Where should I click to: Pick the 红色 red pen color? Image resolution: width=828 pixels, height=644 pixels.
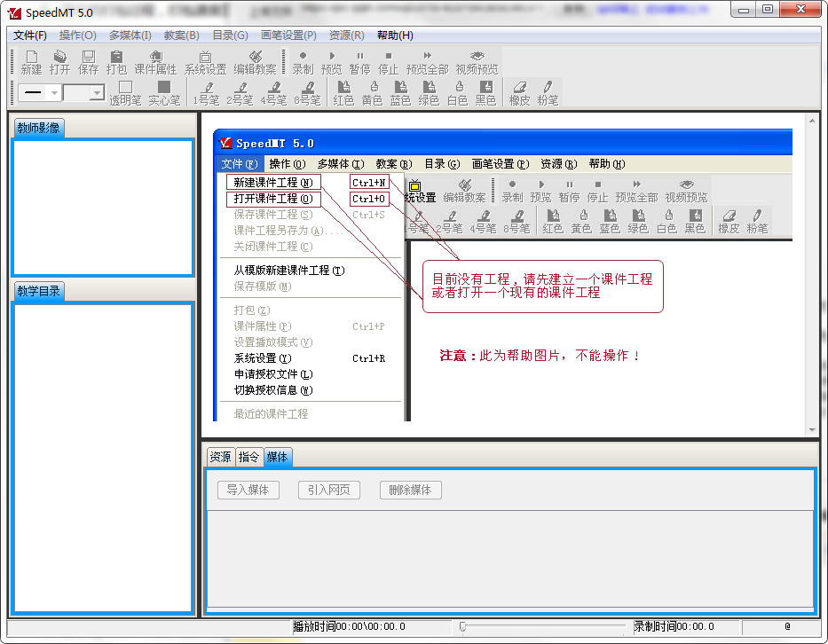coord(343,93)
